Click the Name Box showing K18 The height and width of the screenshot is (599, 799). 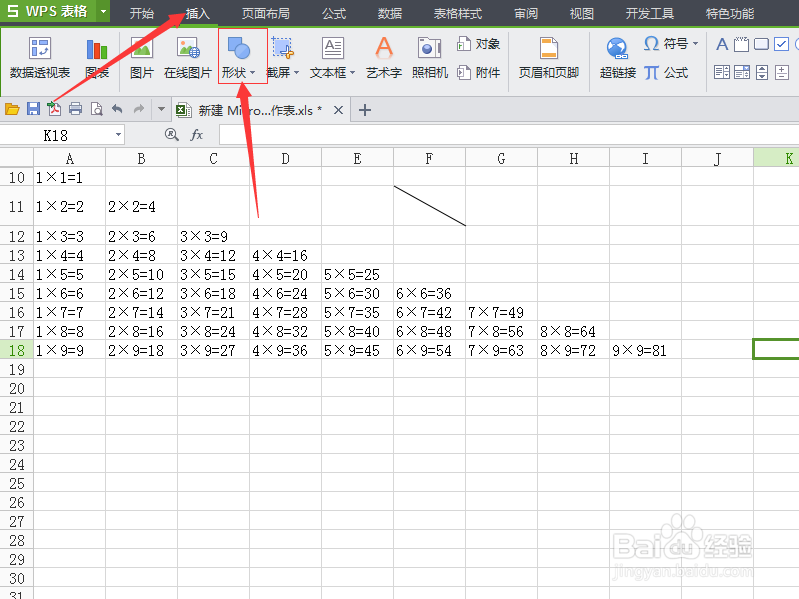click(56, 135)
